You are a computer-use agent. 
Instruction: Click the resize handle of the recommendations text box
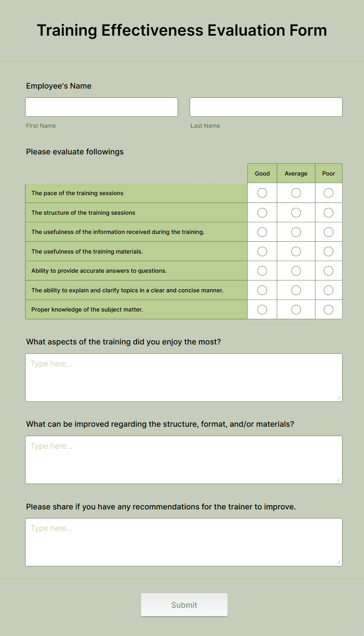point(338,562)
